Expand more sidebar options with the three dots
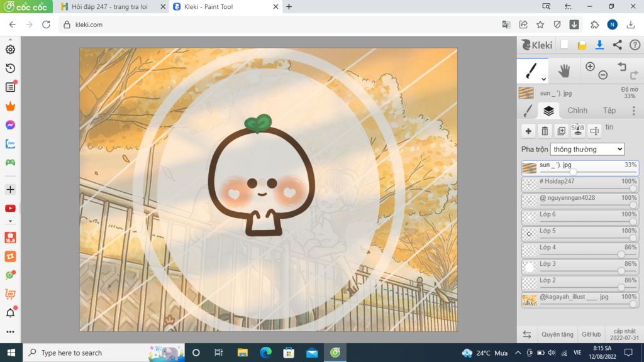This screenshot has width=644, height=362. tap(10, 332)
